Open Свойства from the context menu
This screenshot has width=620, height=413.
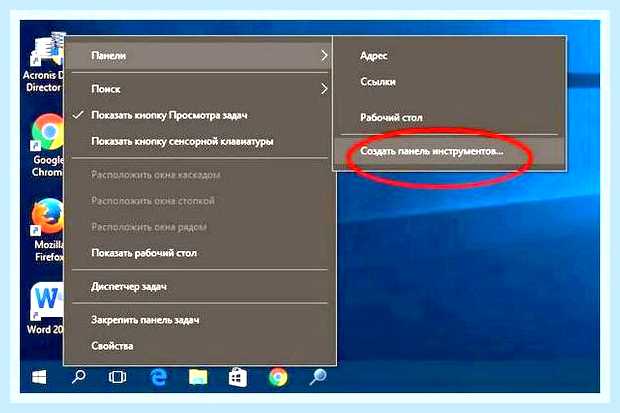tap(200, 346)
